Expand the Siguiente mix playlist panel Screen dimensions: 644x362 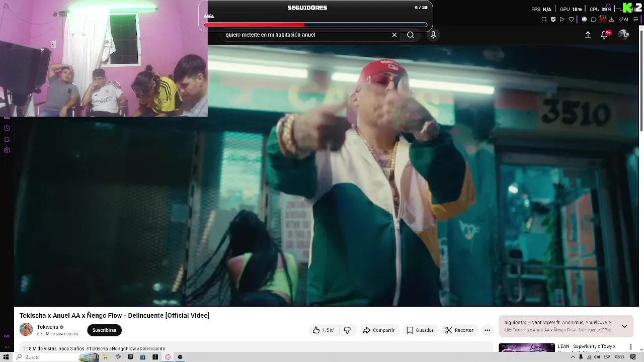point(624,326)
